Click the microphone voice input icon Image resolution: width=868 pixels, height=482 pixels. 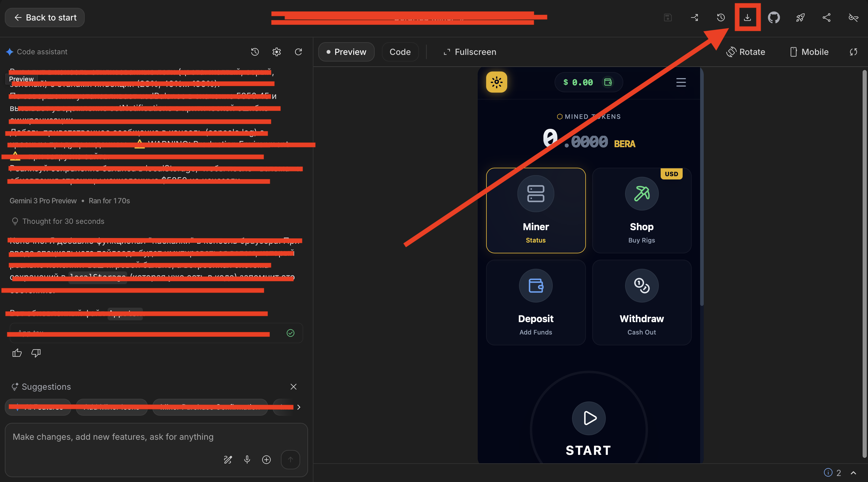[x=247, y=459]
